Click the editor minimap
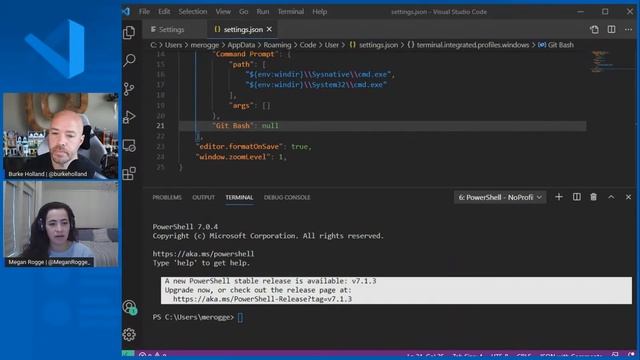640x360 pixels. 602,61
